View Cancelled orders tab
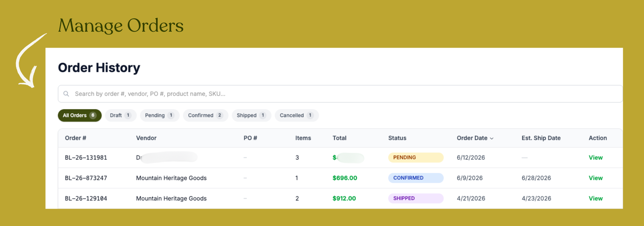The width and height of the screenshot is (644, 226). (297, 115)
